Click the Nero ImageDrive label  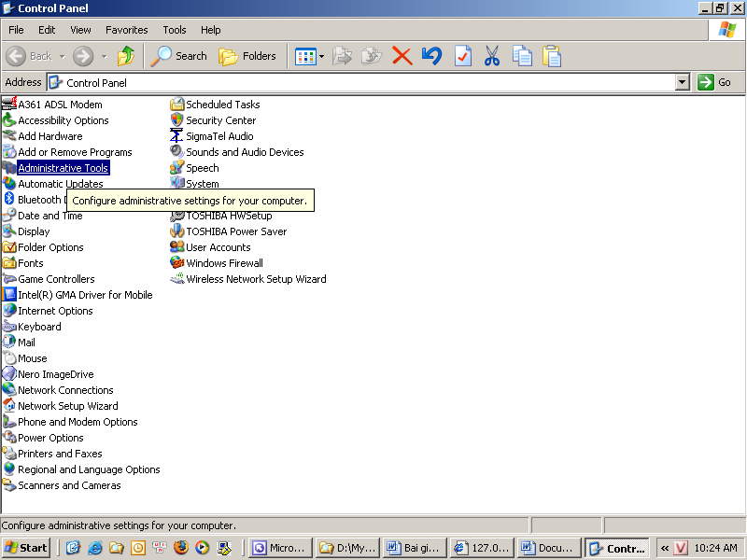(56, 374)
